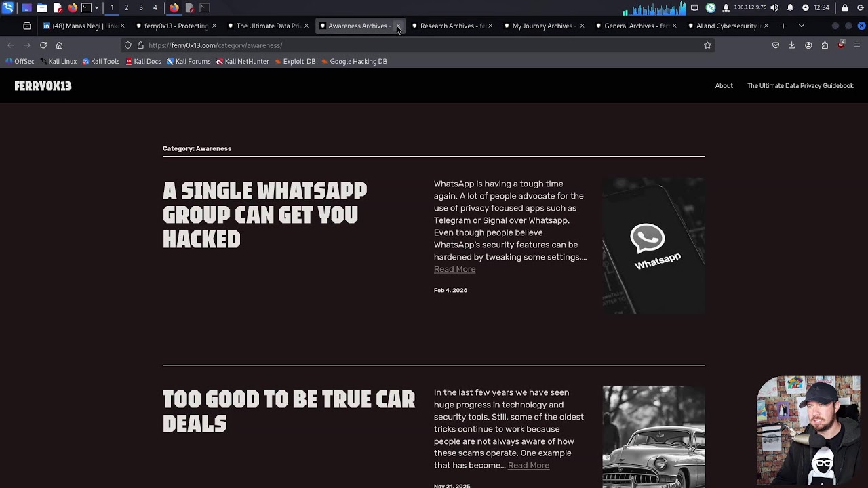Open the vintage car article thumbnail
868x488 pixels.
click(654, 437)
